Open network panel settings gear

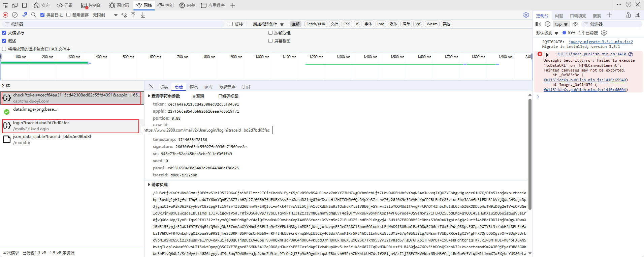tap(526, 15)
